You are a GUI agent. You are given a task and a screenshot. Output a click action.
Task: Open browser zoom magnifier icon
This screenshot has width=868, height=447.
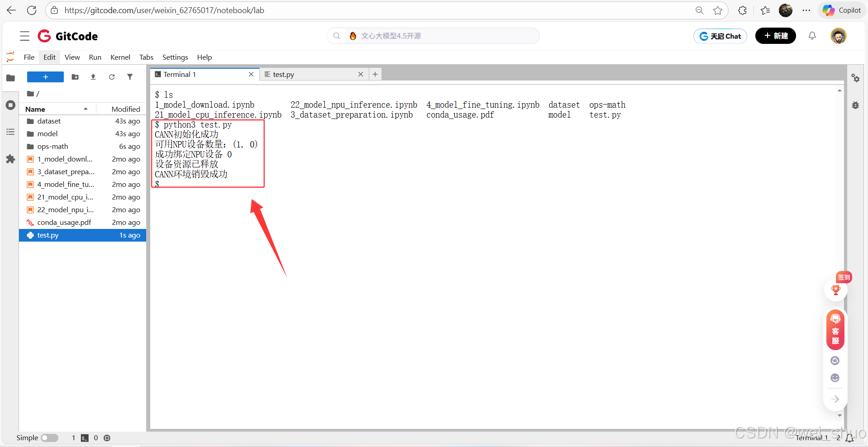[699, 10]
